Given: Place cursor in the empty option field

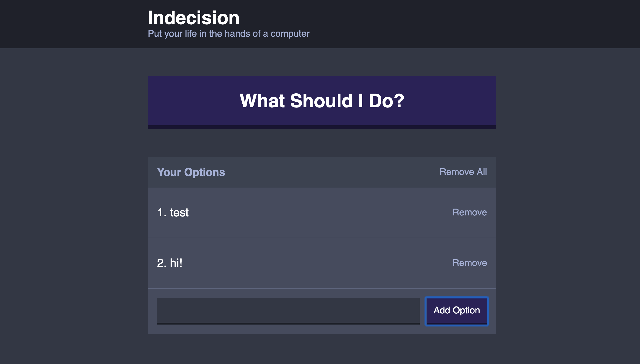Looking at the screenshot, I should pos(288,311).
